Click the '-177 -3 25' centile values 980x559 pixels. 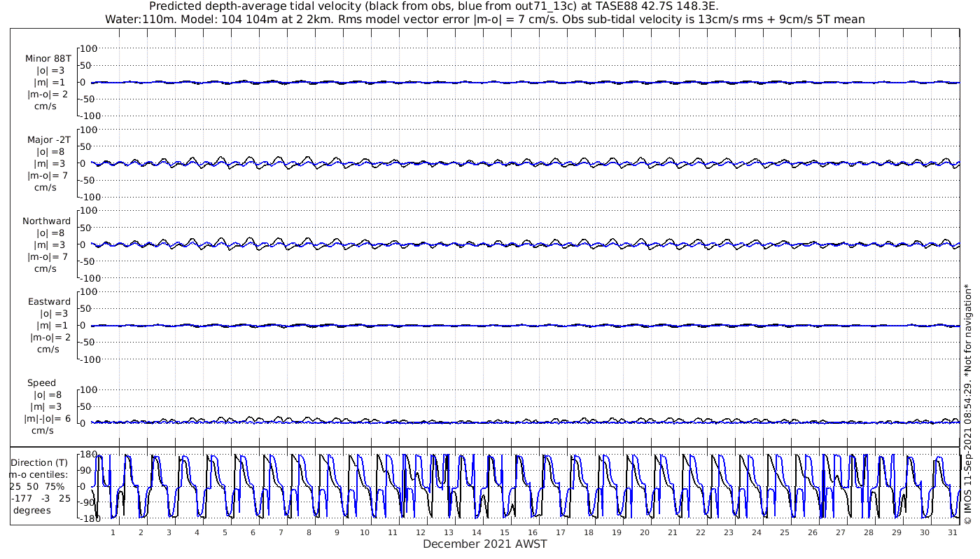41,499
